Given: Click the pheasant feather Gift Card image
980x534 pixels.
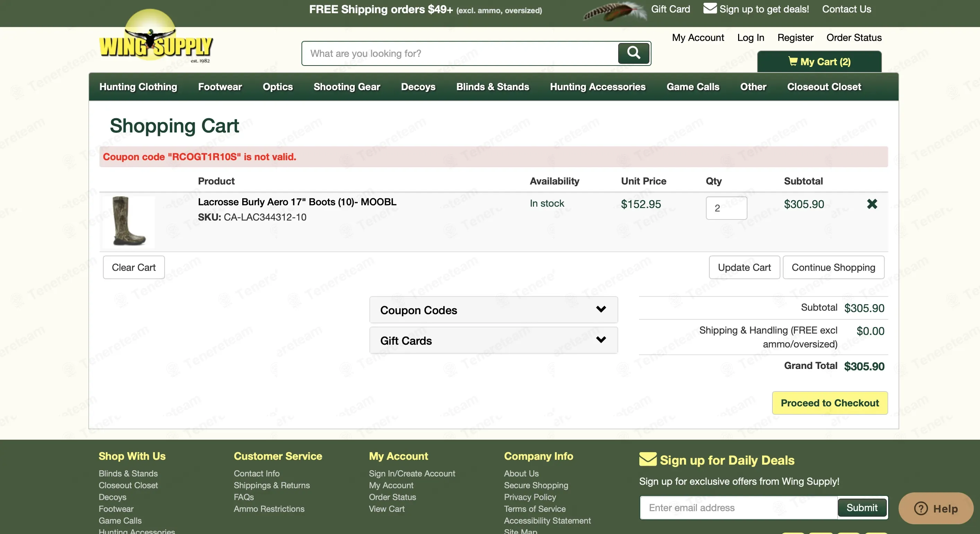Looking at the screenshot, I should click(615, 11).
